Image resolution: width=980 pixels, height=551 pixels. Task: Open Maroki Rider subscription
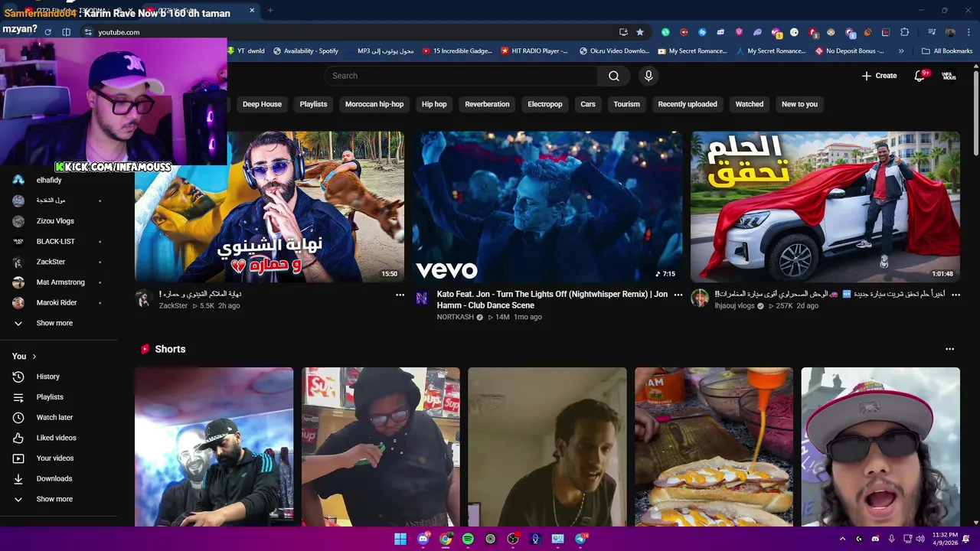(58, 302)
